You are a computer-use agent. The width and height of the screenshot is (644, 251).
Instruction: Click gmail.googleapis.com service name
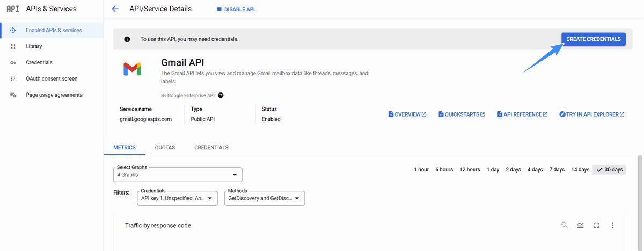click(145, 119)
